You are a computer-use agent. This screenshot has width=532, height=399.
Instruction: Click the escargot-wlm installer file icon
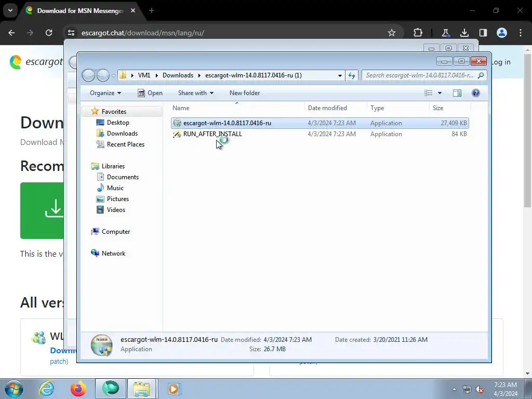tap(177, 123)
